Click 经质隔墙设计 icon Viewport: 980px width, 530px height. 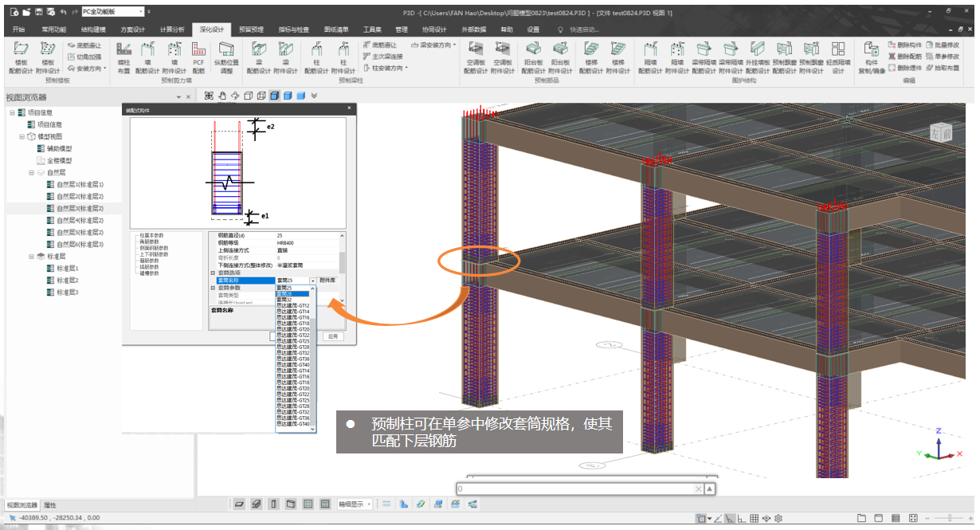pos(837,54)
